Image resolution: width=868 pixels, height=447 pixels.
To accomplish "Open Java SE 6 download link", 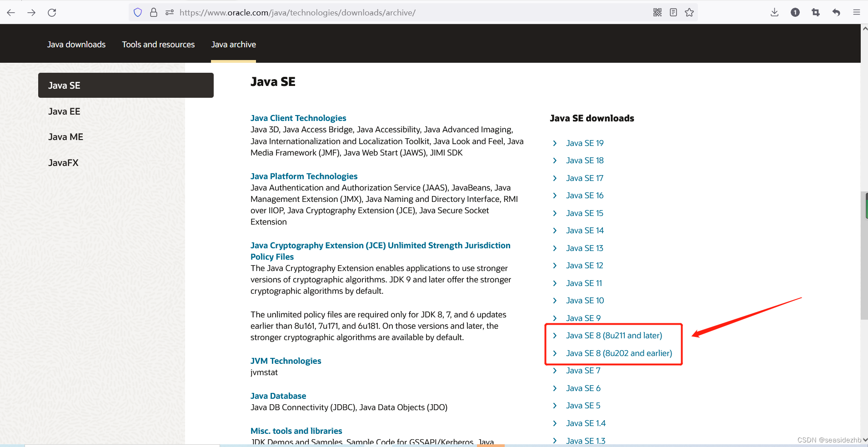I will (x=583, y=388).
